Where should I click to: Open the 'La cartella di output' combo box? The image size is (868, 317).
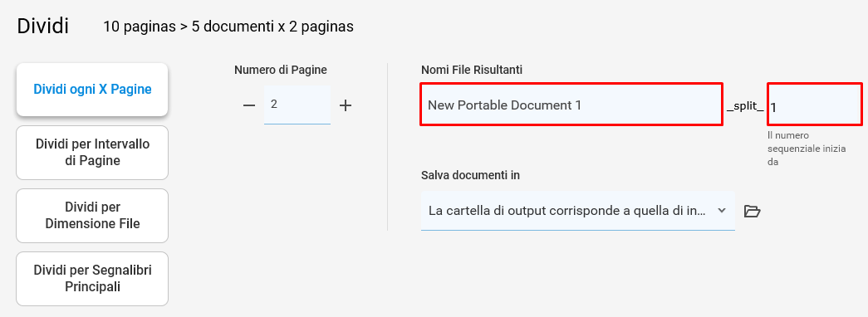(x=578, y=211)
